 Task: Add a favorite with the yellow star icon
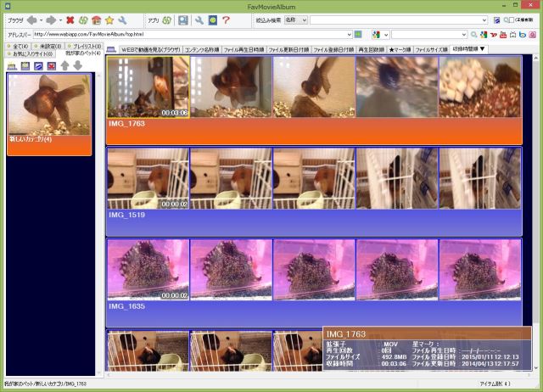pos(109,20)
